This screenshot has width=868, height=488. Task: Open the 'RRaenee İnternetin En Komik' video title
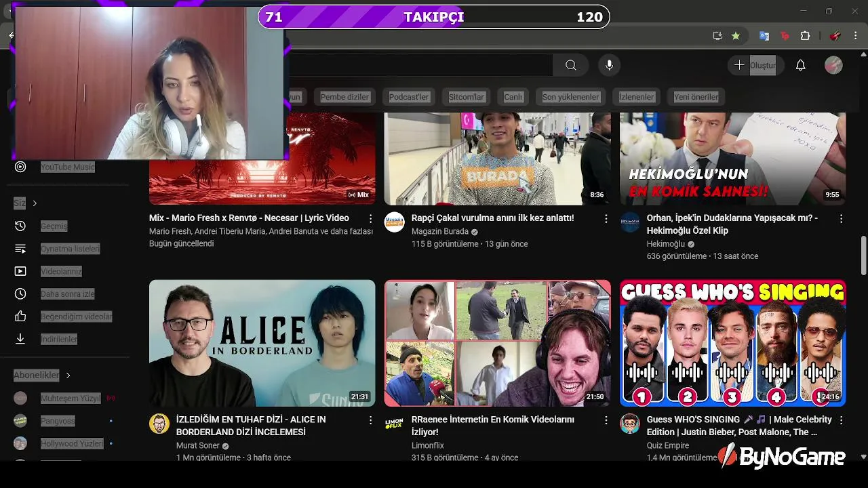493,426
